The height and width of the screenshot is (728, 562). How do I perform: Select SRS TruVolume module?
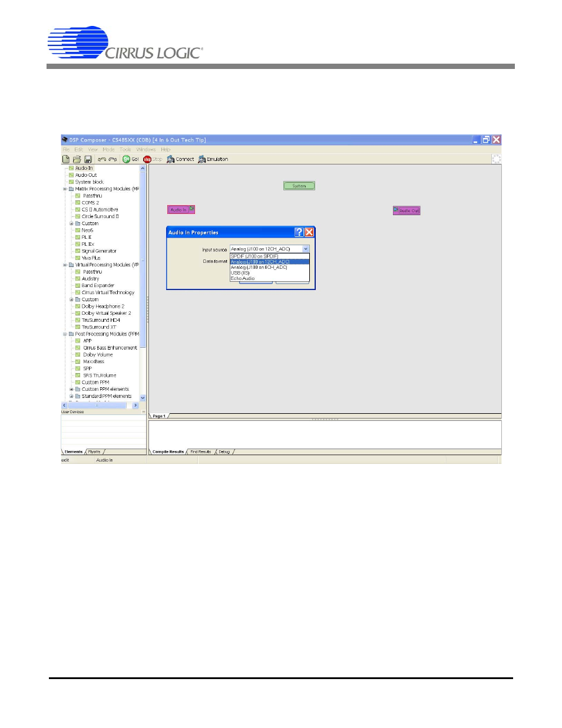point(100,375)
